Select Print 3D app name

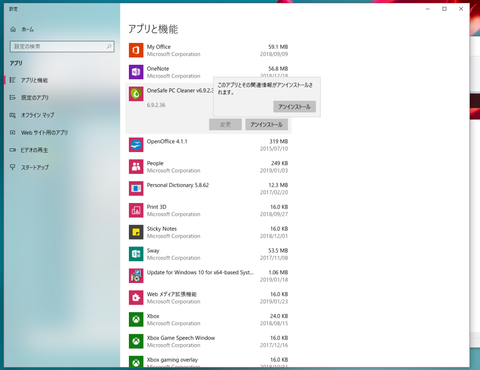(156, 207)
